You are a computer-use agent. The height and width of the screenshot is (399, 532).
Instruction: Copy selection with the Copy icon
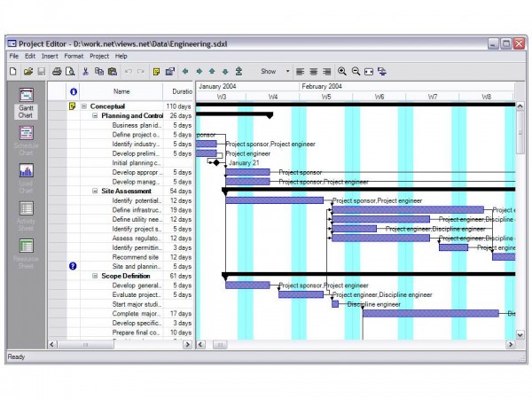tap(99, 71)
